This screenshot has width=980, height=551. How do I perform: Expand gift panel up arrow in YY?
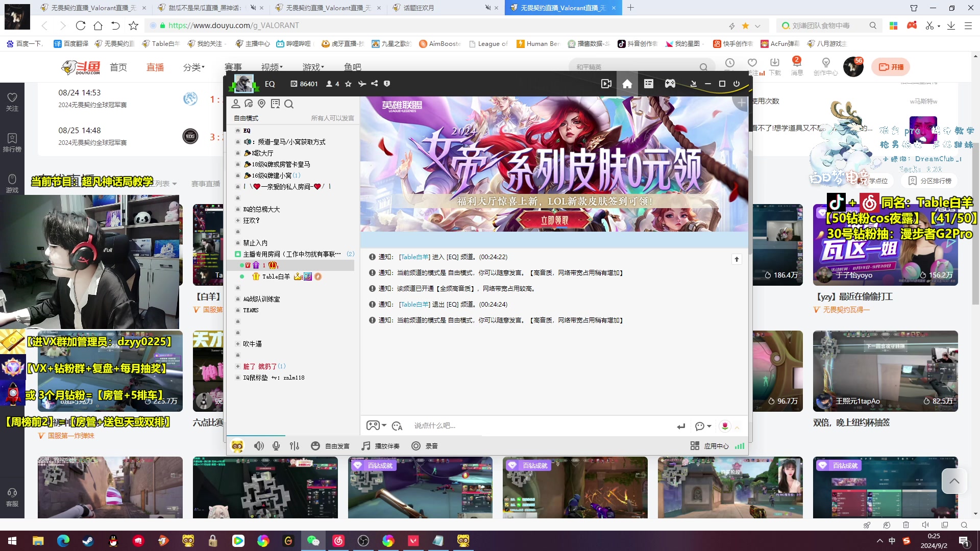(x=737, y=427)
